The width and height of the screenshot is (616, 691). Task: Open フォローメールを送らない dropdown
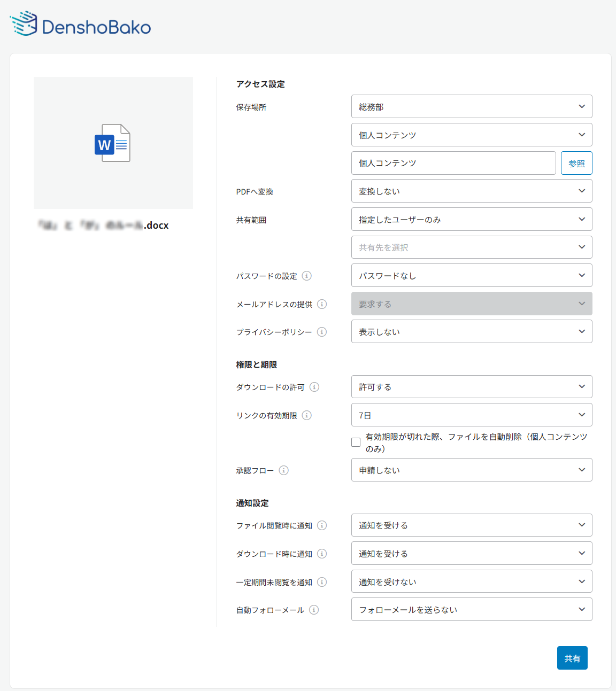[x=472, y=609]
